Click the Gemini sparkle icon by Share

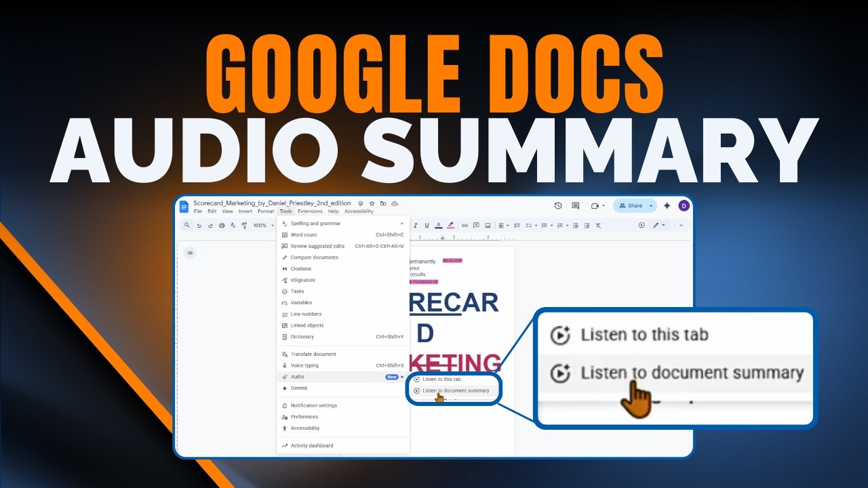[x=667, y=205]
